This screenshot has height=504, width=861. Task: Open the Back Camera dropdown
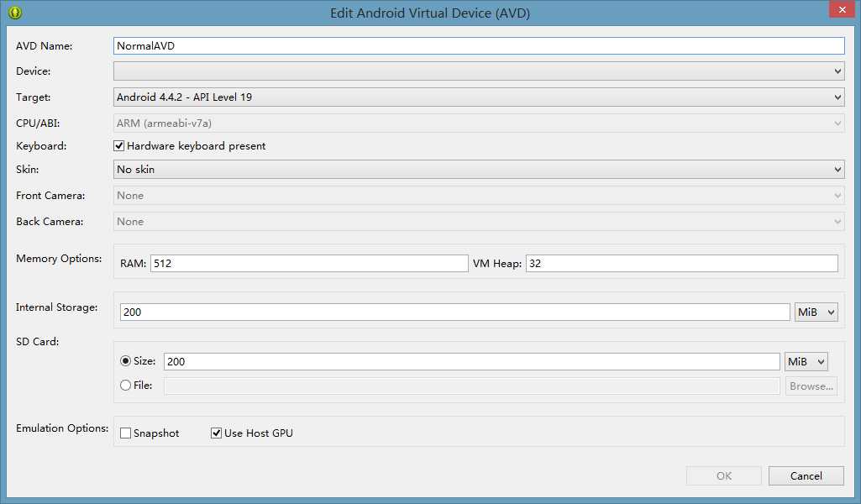[x=478, y=221]
